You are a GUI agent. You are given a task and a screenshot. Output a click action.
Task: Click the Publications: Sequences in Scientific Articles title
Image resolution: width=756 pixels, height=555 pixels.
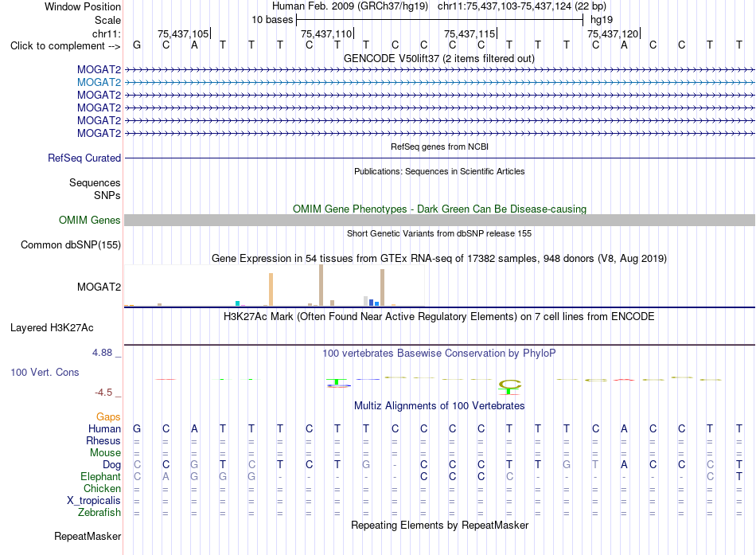pyautogui.click(x=439, y=171)
